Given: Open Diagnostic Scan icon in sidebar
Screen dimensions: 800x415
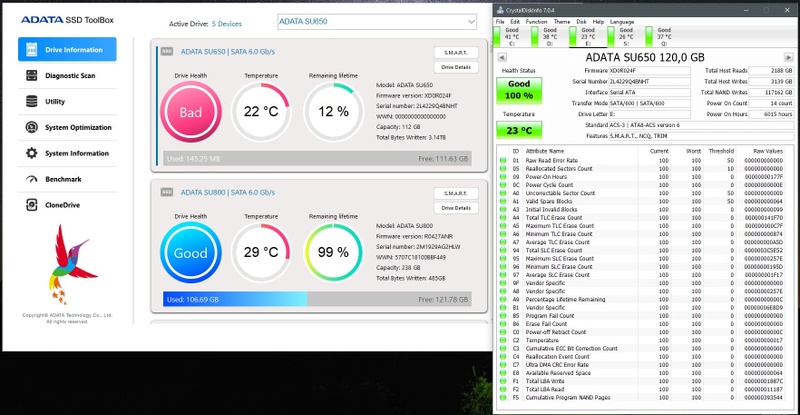Looking at the screenshot, I should pos(32,76).
